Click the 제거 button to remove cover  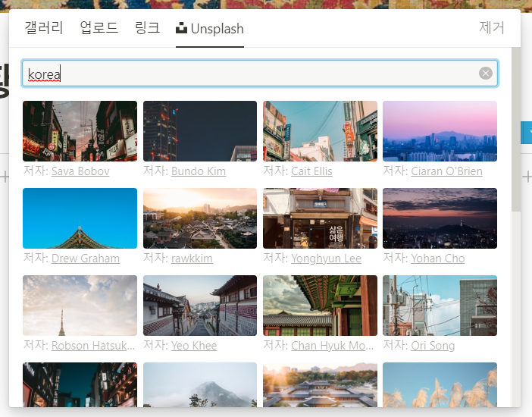point(492,27)
